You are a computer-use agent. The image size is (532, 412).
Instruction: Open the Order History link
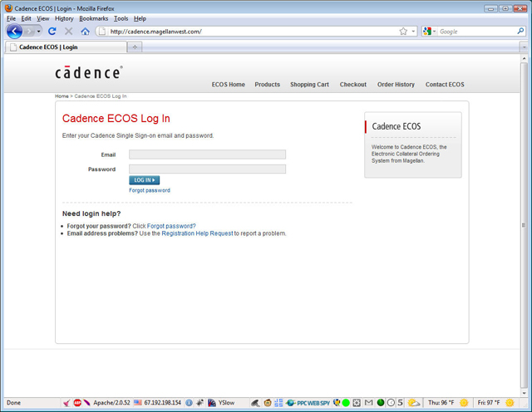[x=396, y=85]
